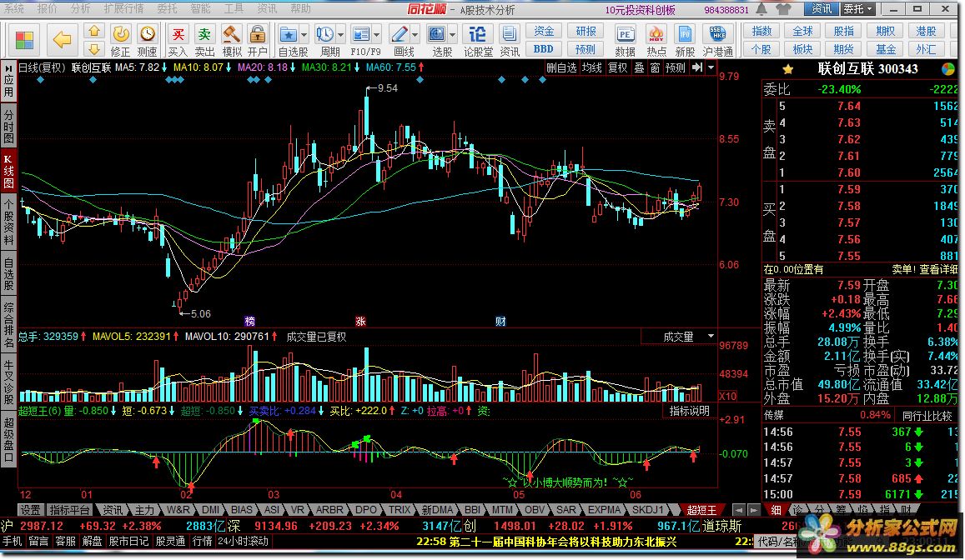
Task: Click the 选股 stock screener icon
Action: [436, 34]
